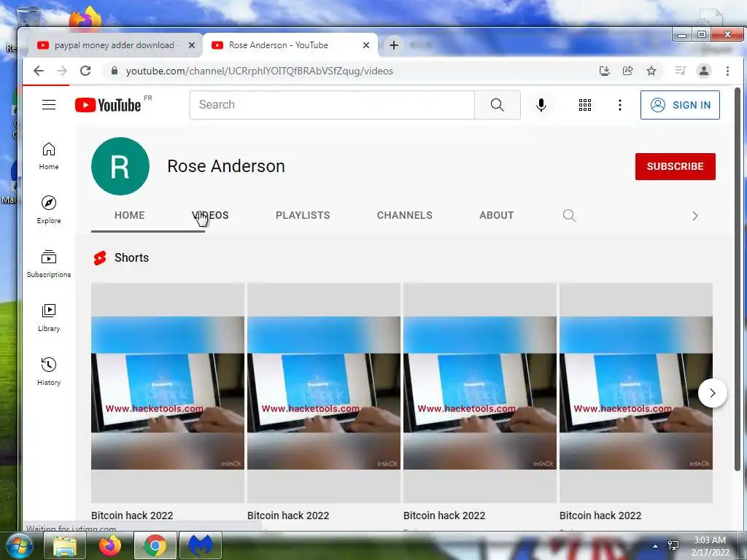Show next Shorts with carousel arrow

click(x=712, y=393)
